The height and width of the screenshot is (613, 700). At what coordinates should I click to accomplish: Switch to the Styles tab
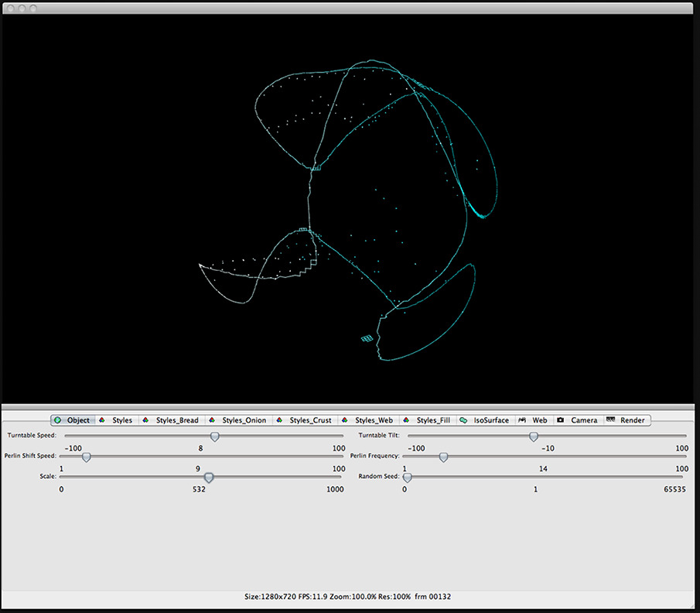tap(121, 420)
